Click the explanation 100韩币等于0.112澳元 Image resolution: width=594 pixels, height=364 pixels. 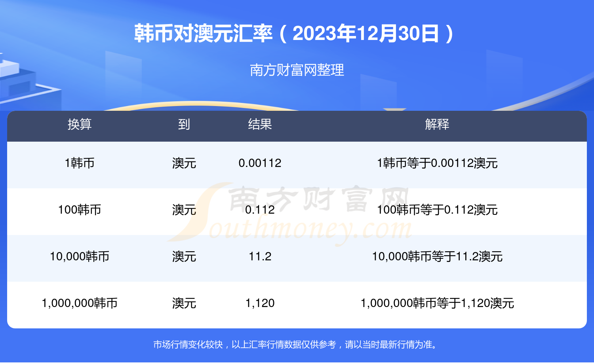[x=437, y=210]
